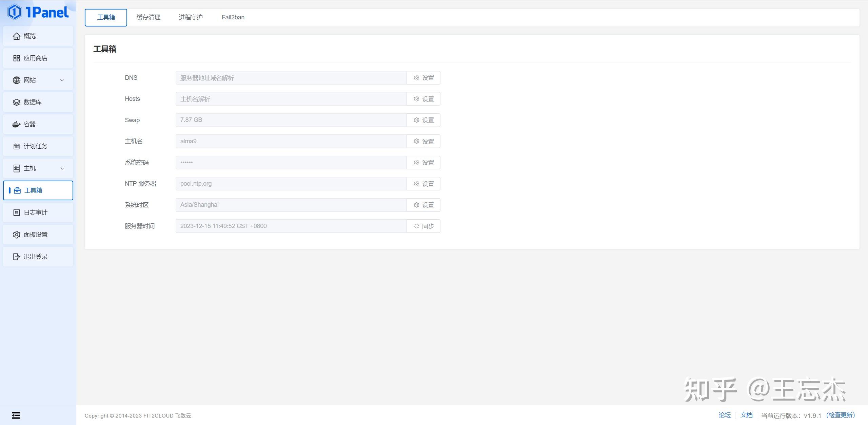Open 计划任务 calendar icon
868x425 pixels.
pos(16,146)
